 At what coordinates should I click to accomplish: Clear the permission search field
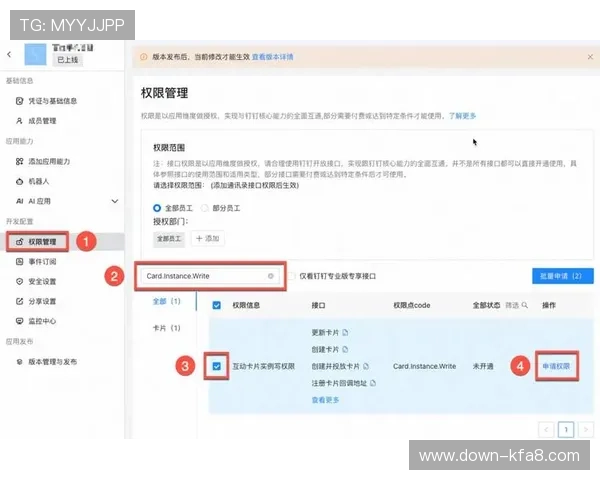point(271,276)
